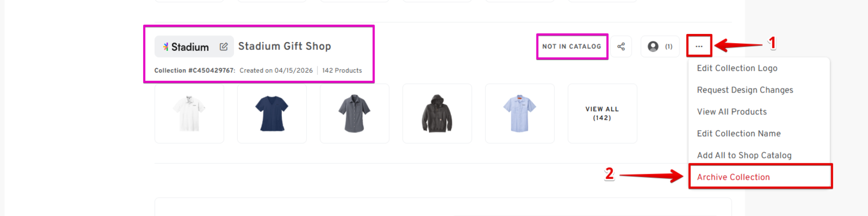The width and height of the screenshot is (868, 216).
Task: Open the navy v-neck scrub top thumbnail
Action: [x=272, y=113]
